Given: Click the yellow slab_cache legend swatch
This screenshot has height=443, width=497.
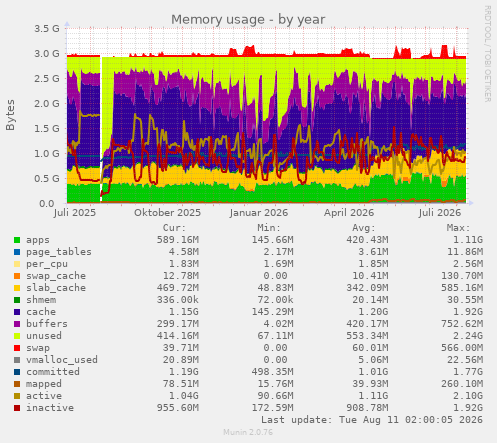Looking at the screenshot, I should pyautogui.click(x=17, y=288).
